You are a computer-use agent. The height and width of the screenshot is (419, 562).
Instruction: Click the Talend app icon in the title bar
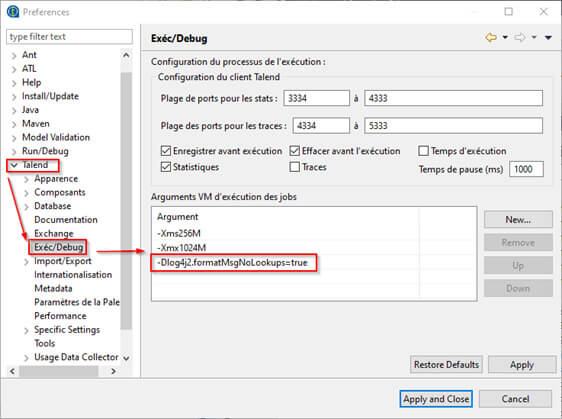pos(13,11)
